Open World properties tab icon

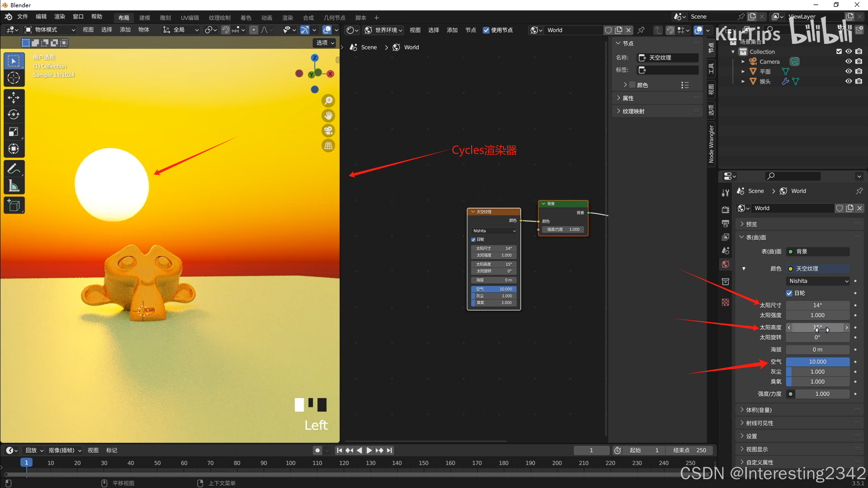click(x=726, y=264)
